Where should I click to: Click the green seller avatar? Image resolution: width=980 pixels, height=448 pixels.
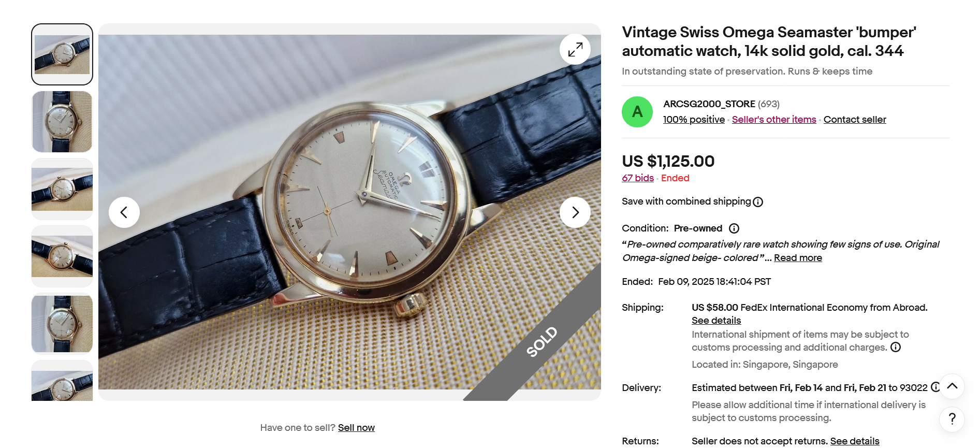tap(637, 112)
